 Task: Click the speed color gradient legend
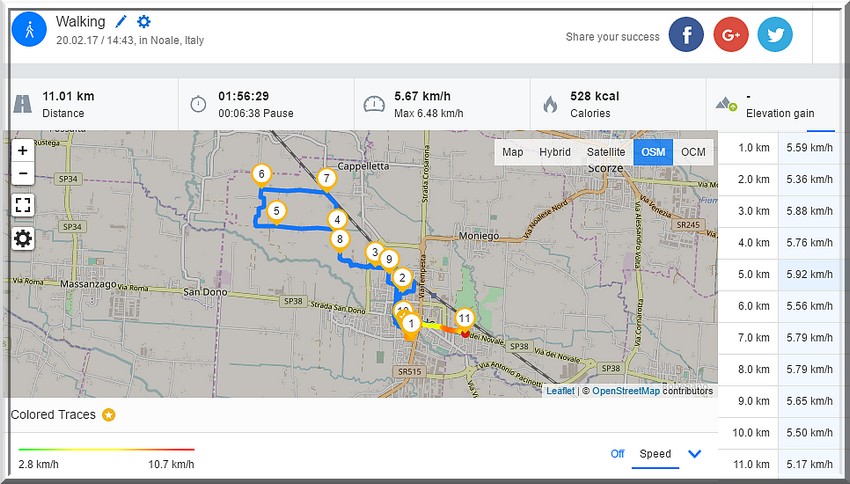pos(106,449)
